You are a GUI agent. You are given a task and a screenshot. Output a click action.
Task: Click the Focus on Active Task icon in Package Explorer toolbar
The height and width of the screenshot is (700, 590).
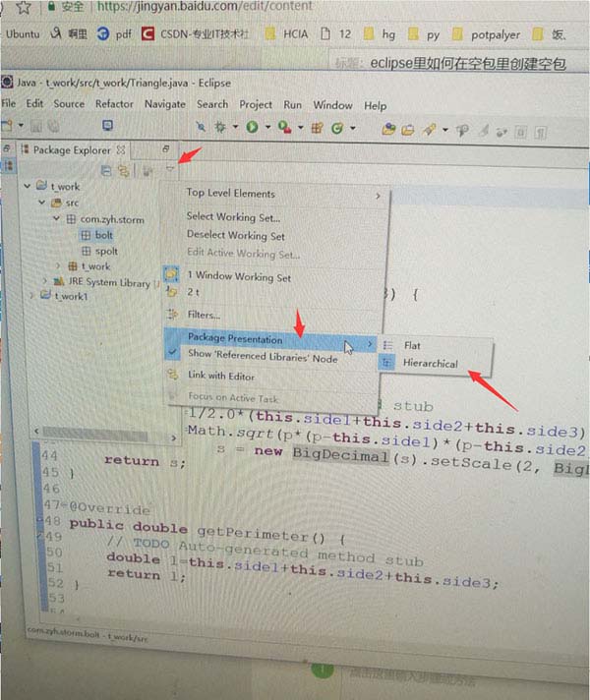pos(147,170)
